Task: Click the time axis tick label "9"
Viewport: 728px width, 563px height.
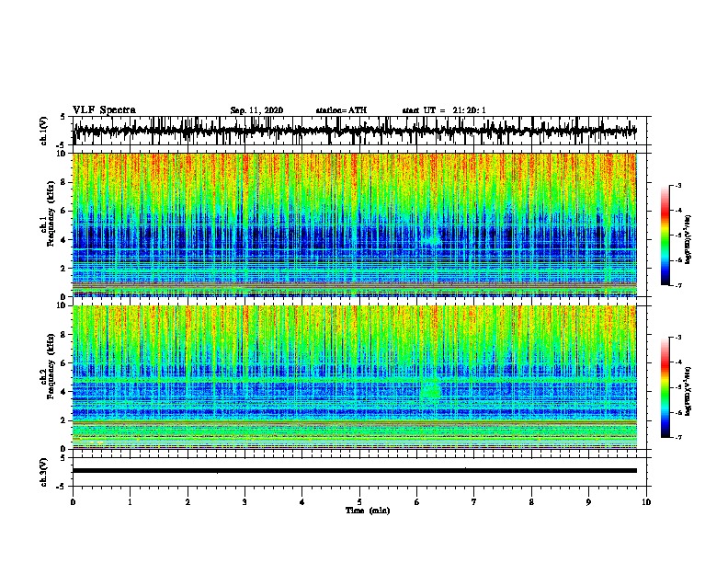Action: [588, 502]
